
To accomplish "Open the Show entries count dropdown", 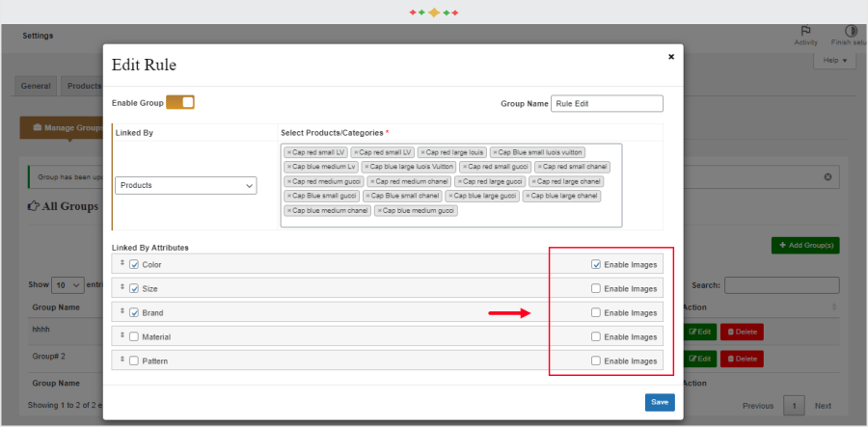I will (68, 285).
